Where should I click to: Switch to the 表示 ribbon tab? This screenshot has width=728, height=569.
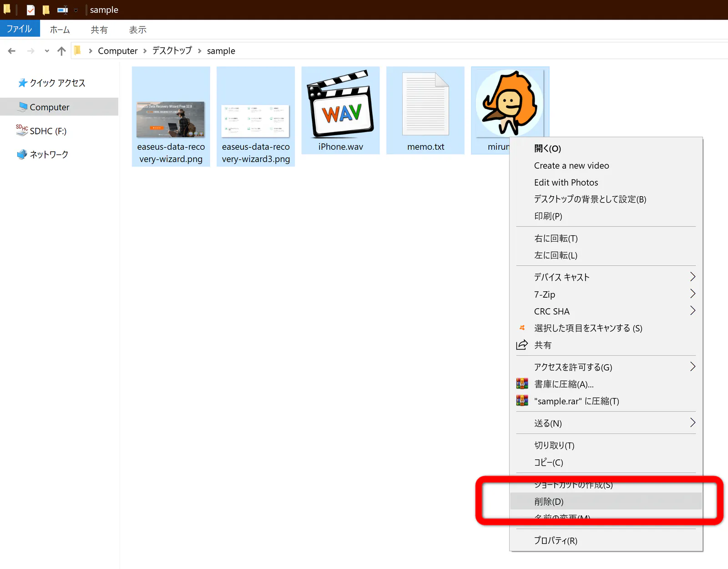[x=137, y=30]
